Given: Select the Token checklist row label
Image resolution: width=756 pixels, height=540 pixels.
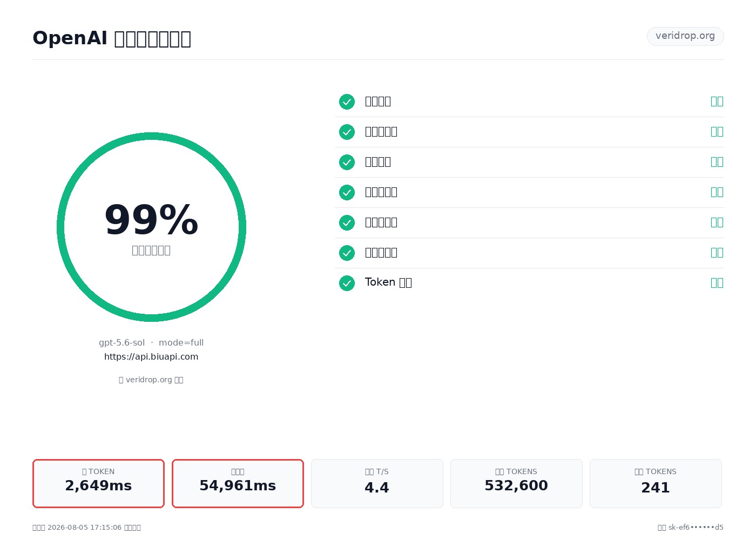Looking at the screenshot, I should [x=388, y=282].
